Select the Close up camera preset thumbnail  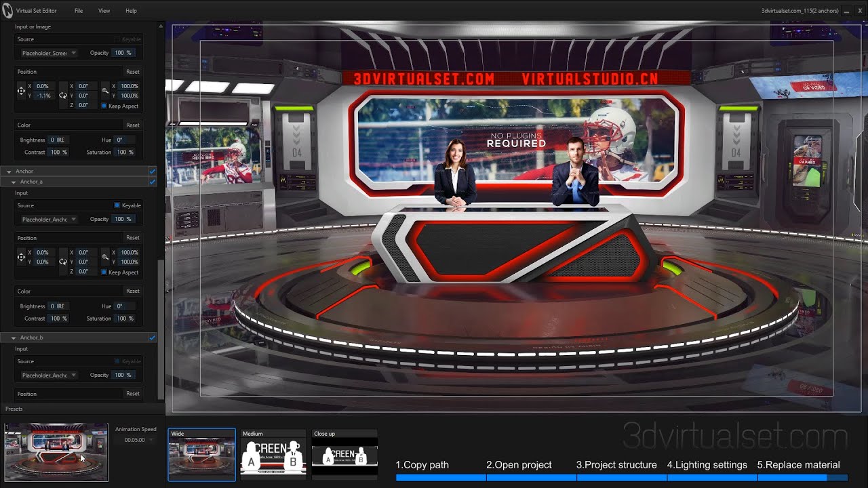click(x=344, y=455)
